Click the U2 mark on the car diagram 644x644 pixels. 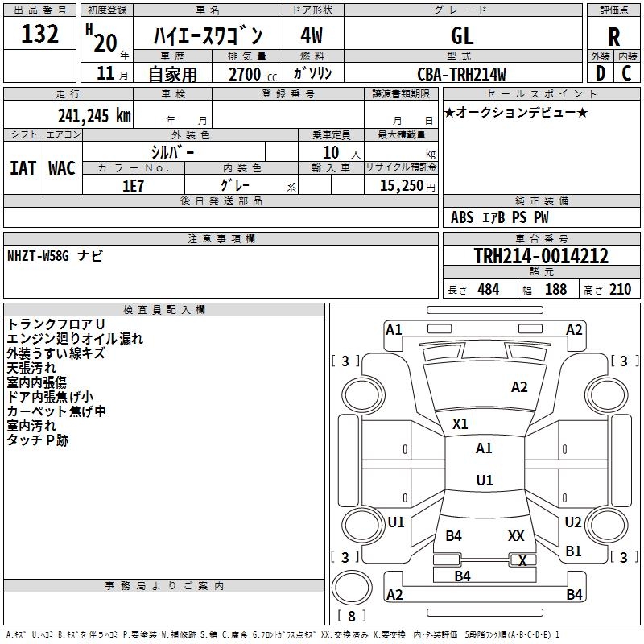(572, 522)
